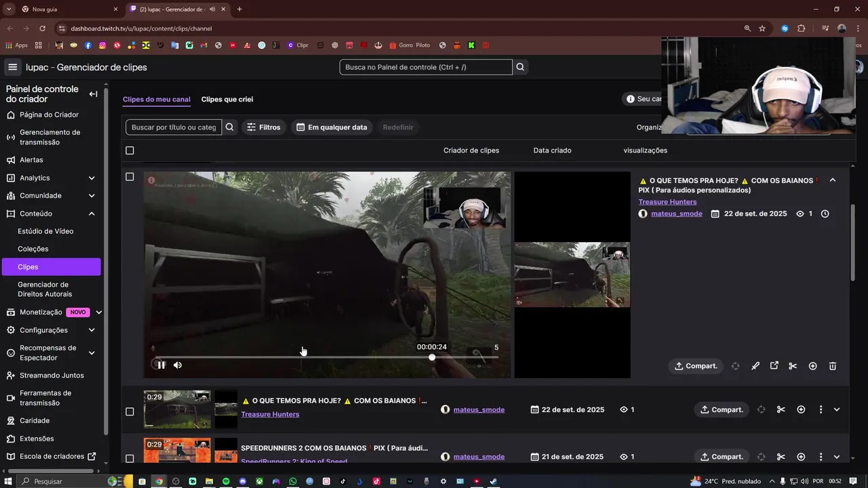Image resolution: width=868 pixels, height=488 pixels.
Task: Collapse the expanded clip details chevron
Action: (x=833, y=180)
